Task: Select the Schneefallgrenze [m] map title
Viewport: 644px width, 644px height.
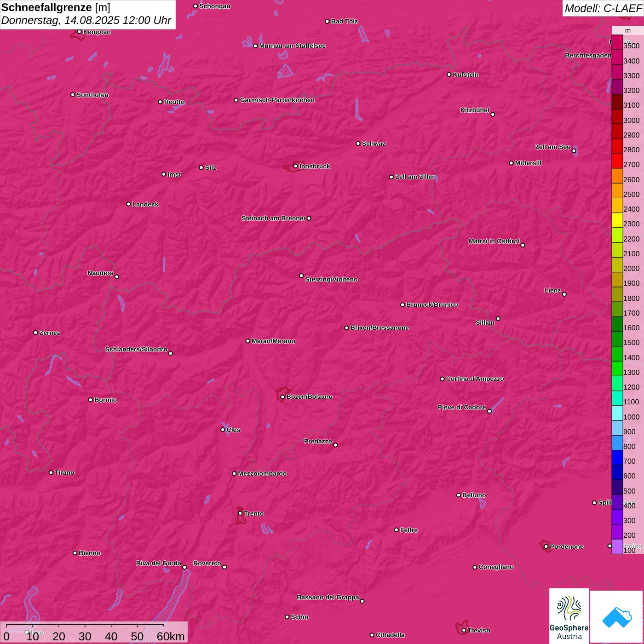Action: (56, 7)
